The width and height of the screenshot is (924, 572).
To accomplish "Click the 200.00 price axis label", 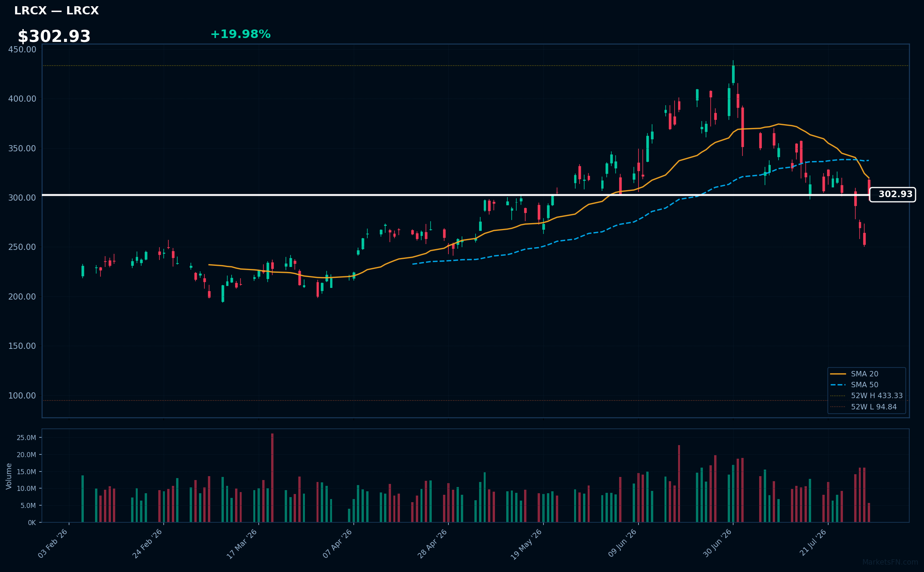I will 22,297.
